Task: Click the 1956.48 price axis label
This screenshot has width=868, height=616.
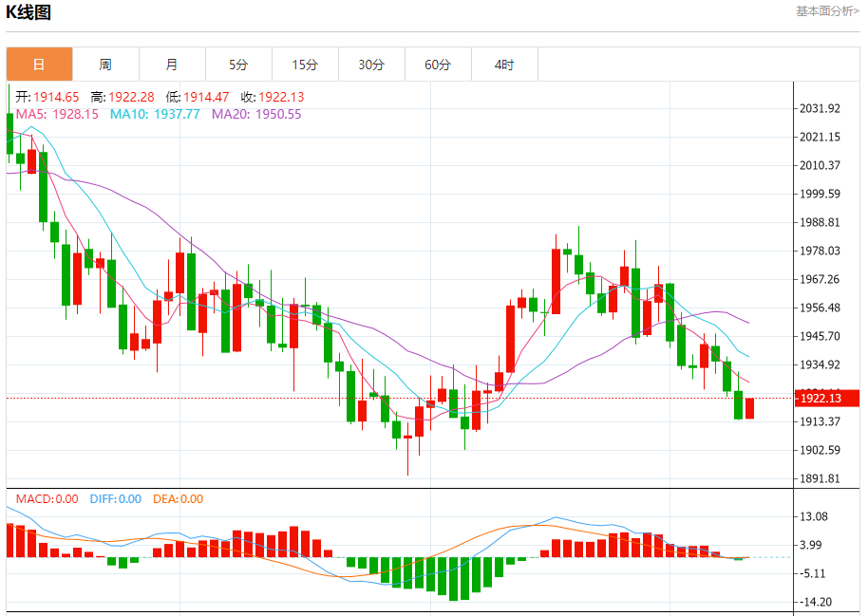Action: (x=820, y=308)
